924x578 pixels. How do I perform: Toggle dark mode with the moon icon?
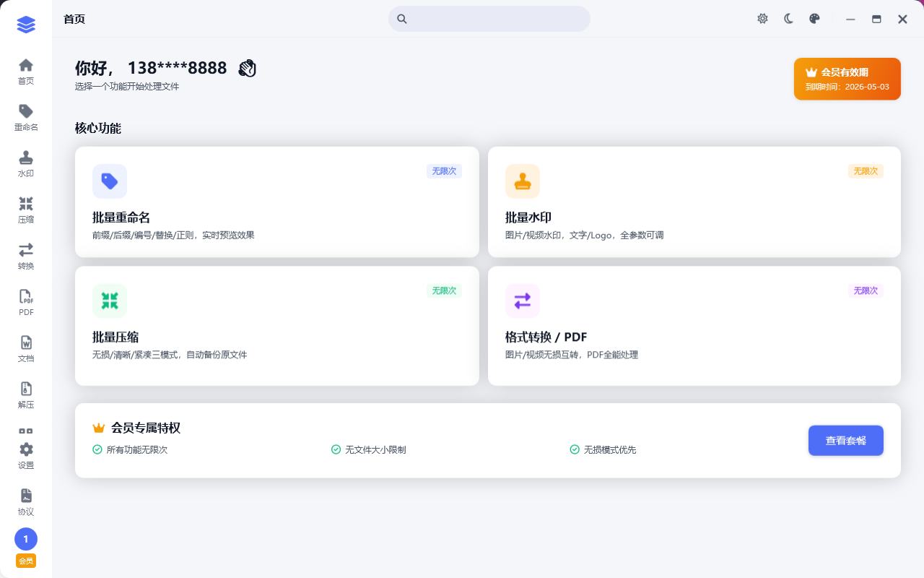coord(789,19)
